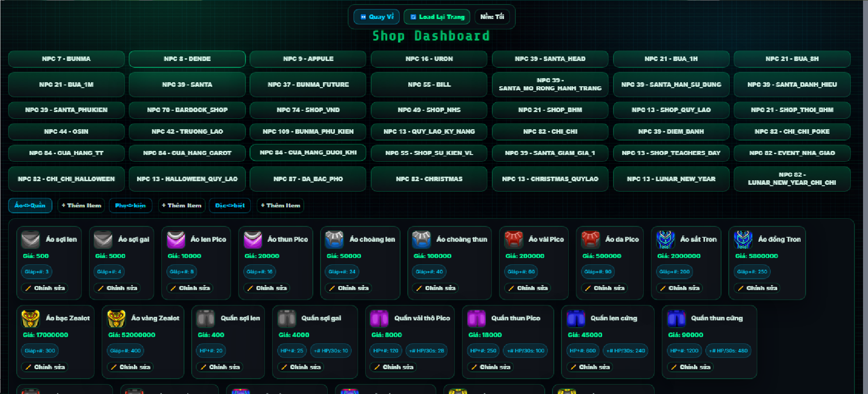This screenshot has width=868, height=394.
Task: Click Load Lại Trang button
Action: [x=437, y=17]
